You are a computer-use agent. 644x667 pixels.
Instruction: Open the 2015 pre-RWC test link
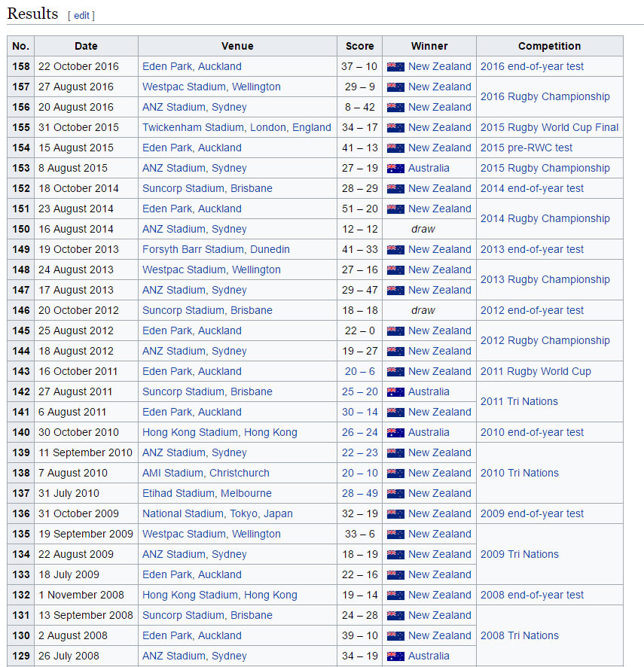tap(526, 148)
